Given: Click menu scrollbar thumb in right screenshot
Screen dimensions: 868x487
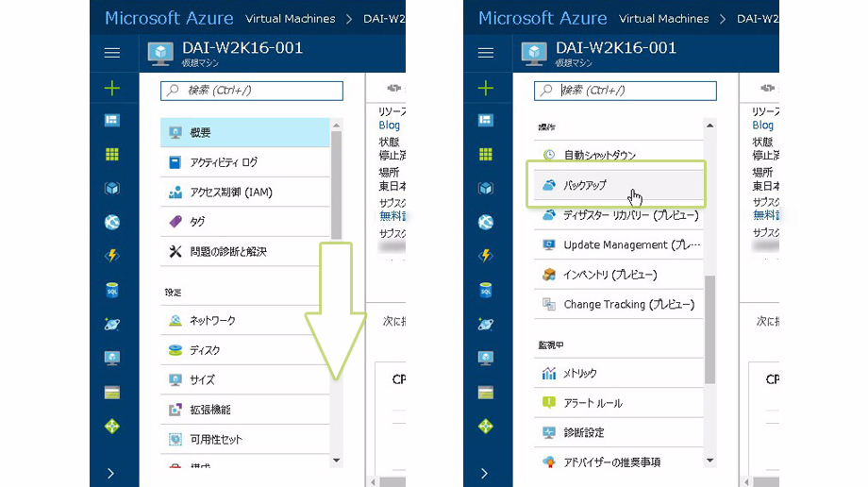Looking at the screenshot, I should (x=709, y=329).
